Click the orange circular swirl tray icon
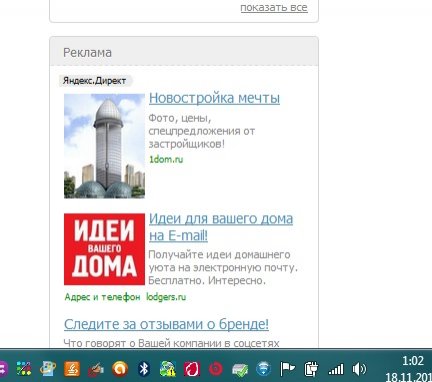 [120, 369]
